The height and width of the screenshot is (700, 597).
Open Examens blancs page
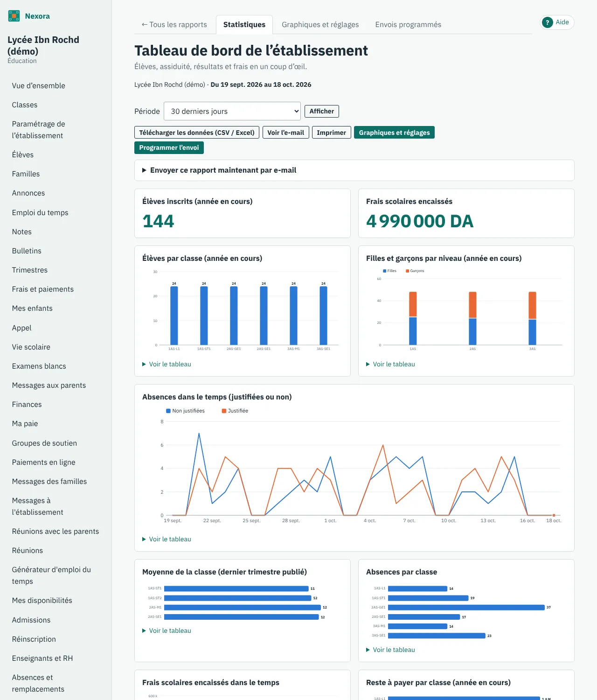point(39,366)
